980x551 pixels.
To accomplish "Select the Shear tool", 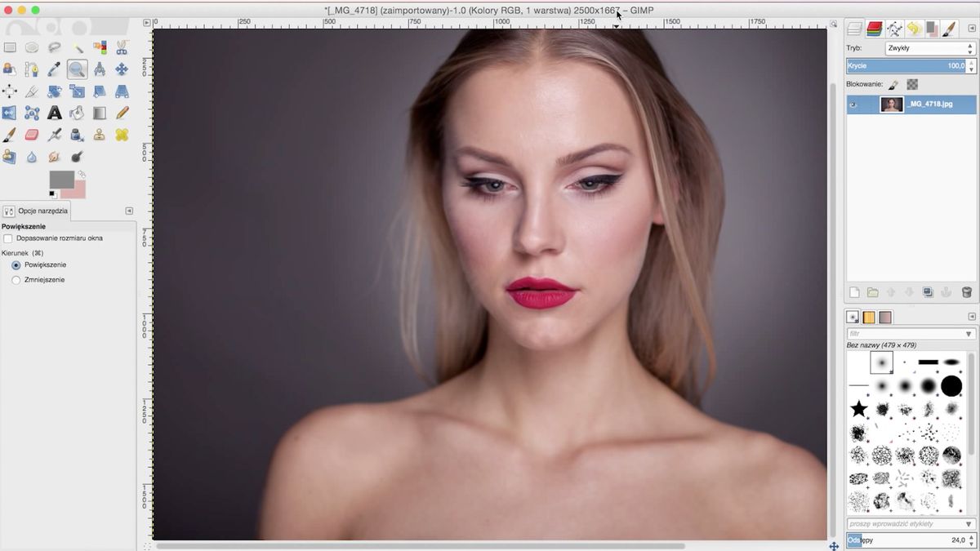I will (x=100, y=91).
